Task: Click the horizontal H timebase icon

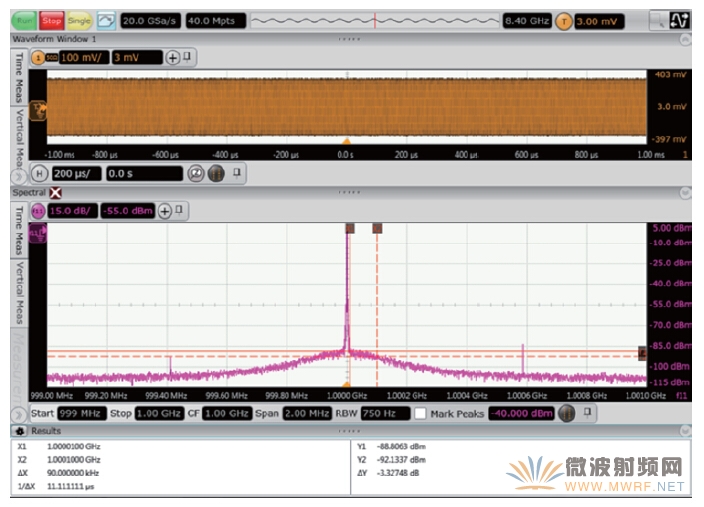Action: point(40,174)
